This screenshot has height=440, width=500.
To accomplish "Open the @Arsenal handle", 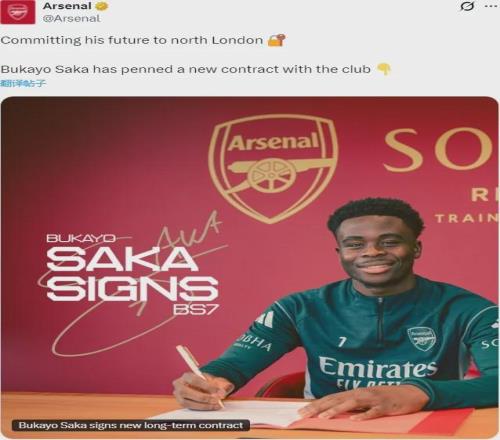I will tap(71, 18).
